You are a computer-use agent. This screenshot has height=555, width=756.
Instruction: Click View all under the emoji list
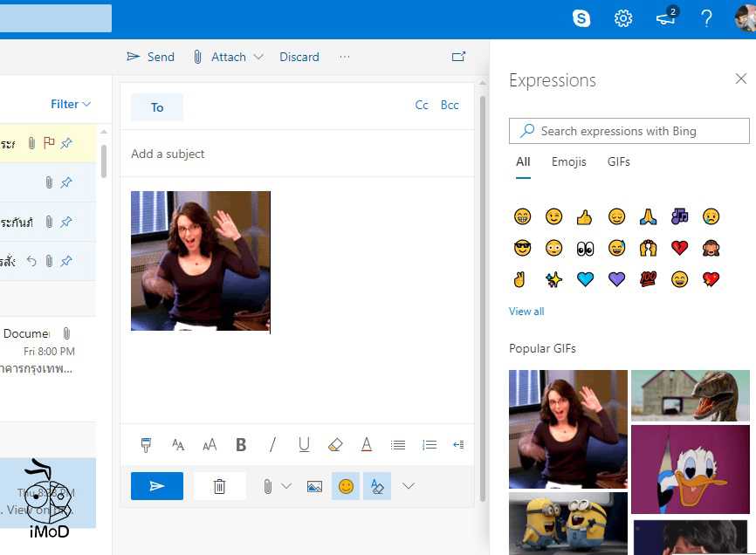(x=526, y=311)
